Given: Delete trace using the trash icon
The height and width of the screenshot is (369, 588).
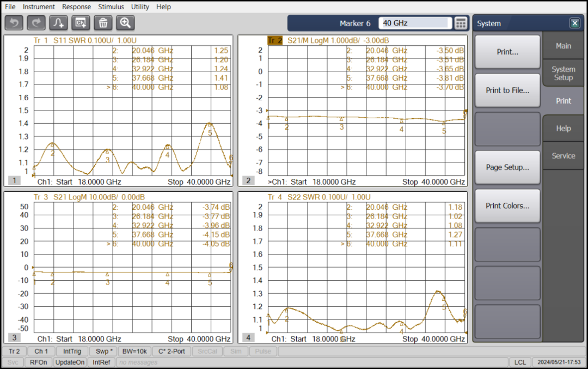Looking at the screenshot, I should pos(103,23).
